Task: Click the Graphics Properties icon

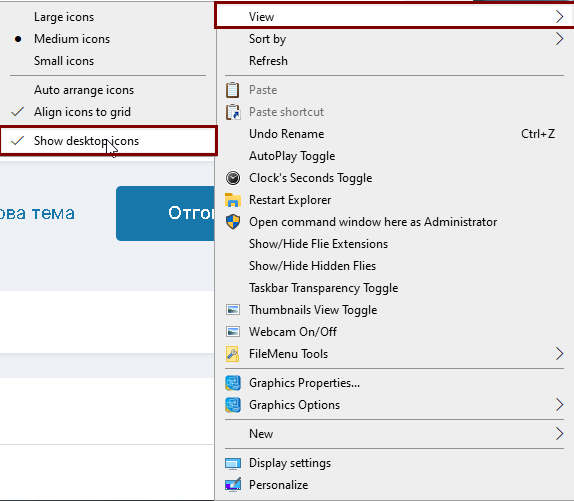Action: click(233, 383)
